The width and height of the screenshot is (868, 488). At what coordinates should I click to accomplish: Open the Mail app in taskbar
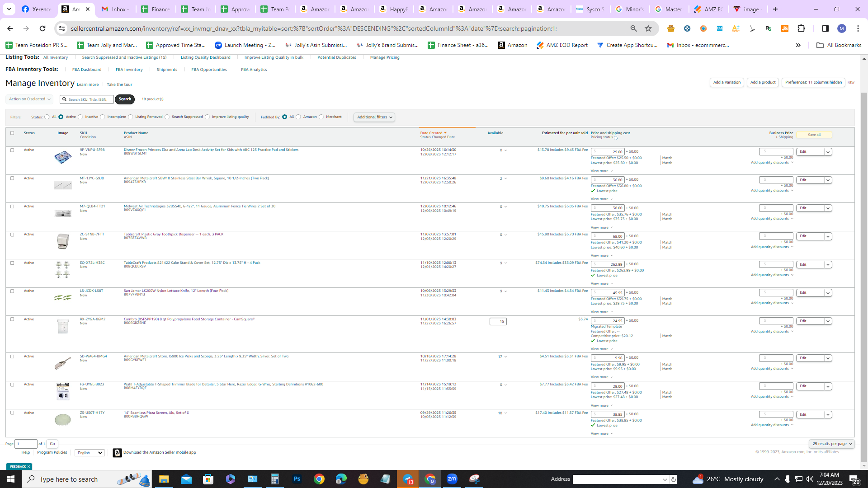pyautogui.click(x=186, y=479)
